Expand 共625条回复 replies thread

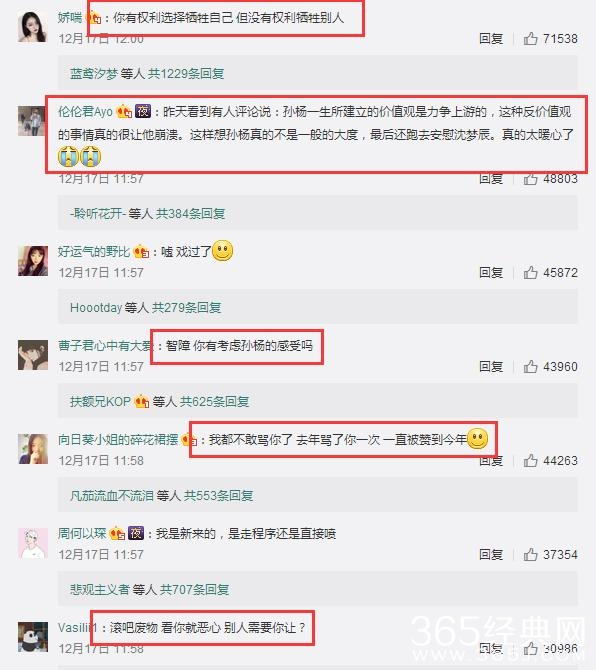point(214,401)
